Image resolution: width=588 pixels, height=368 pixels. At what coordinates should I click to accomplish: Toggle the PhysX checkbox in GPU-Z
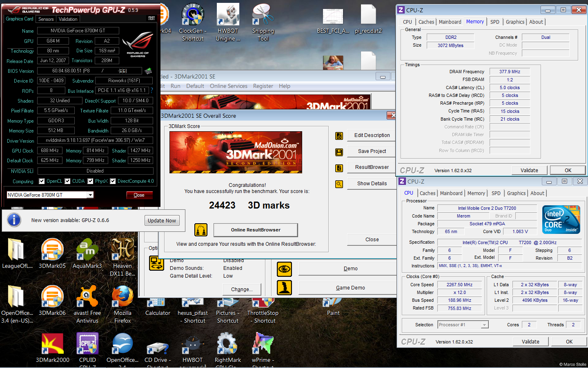(x=90, y=181)
